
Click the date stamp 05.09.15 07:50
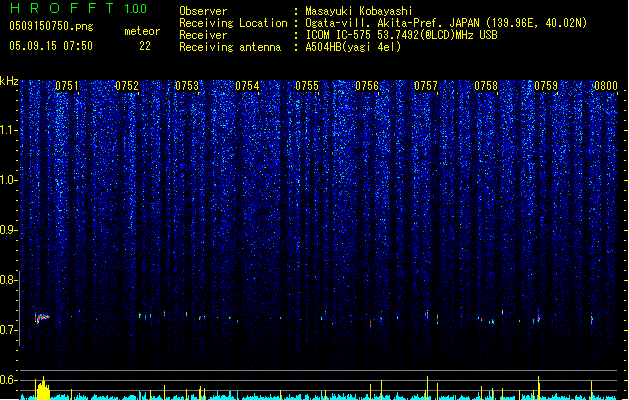click(51, 46)
